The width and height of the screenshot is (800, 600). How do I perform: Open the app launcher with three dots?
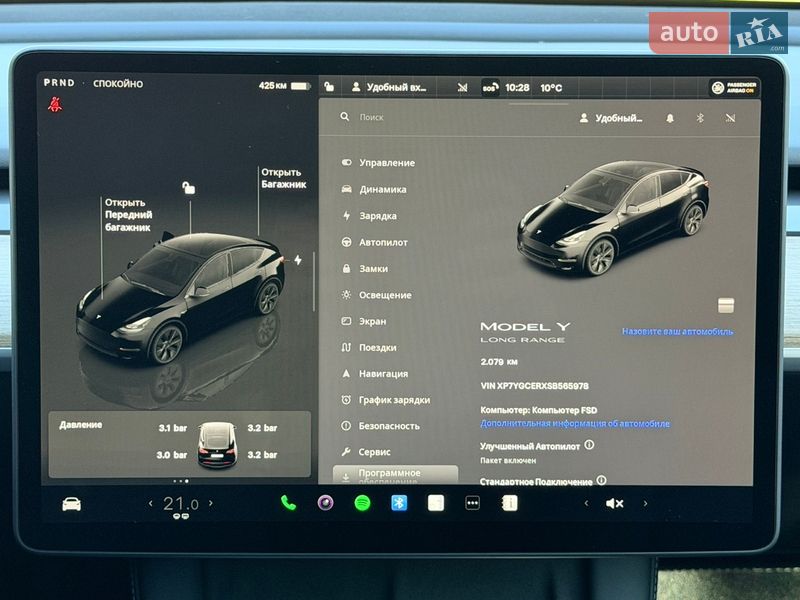471,505
